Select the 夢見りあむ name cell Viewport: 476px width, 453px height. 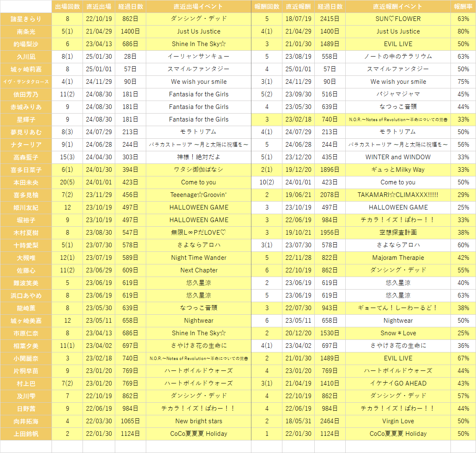[x=26, y=132]
